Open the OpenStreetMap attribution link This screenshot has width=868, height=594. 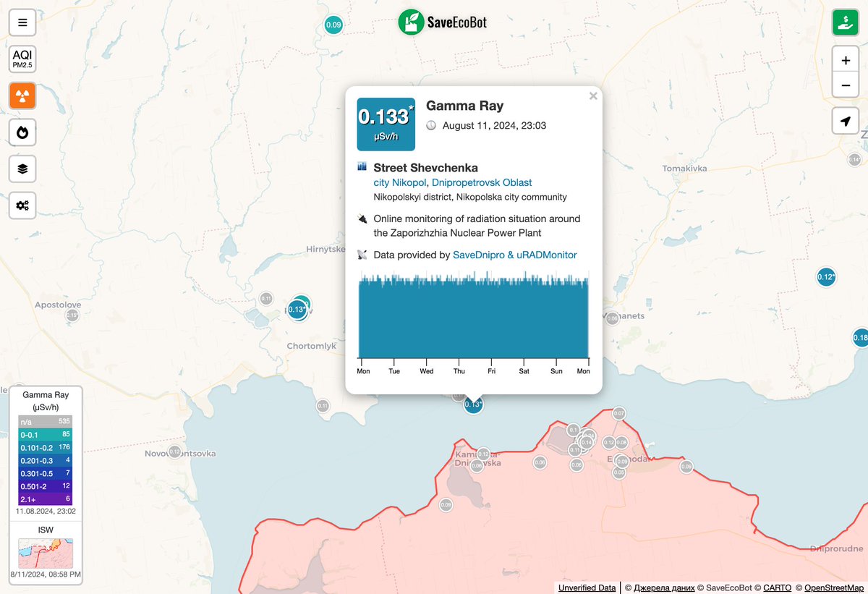click(834, 587)
